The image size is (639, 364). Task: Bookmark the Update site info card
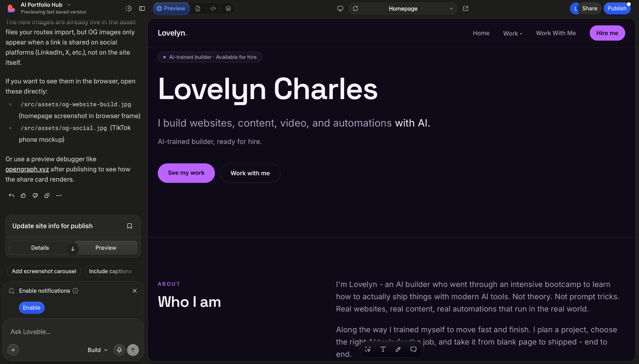click(129, 226)
